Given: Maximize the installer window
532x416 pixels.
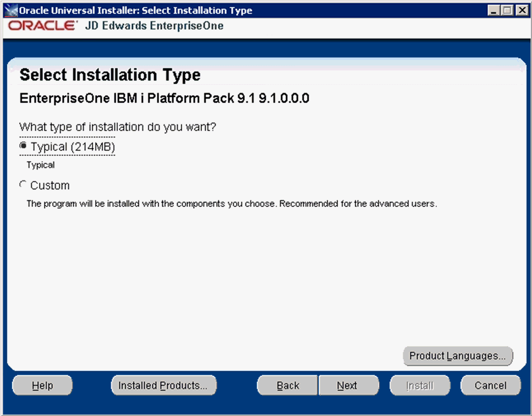Looking at the screenshot, I should [x=508, y=10].
